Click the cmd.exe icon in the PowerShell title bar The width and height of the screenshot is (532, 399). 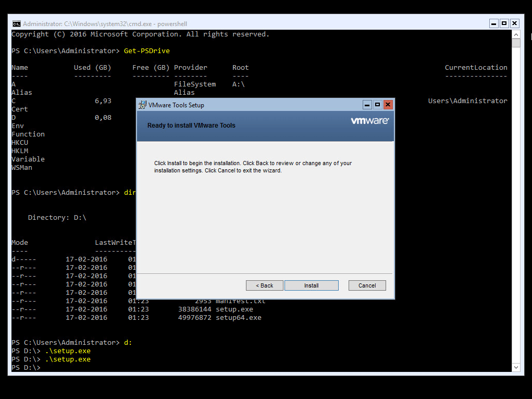(x=16, y=24)
